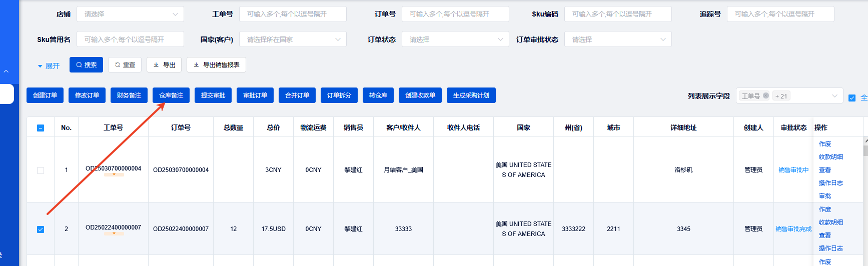
Task: Click 导出销售报表 export sales report button
Action: [x=216, y=65]
